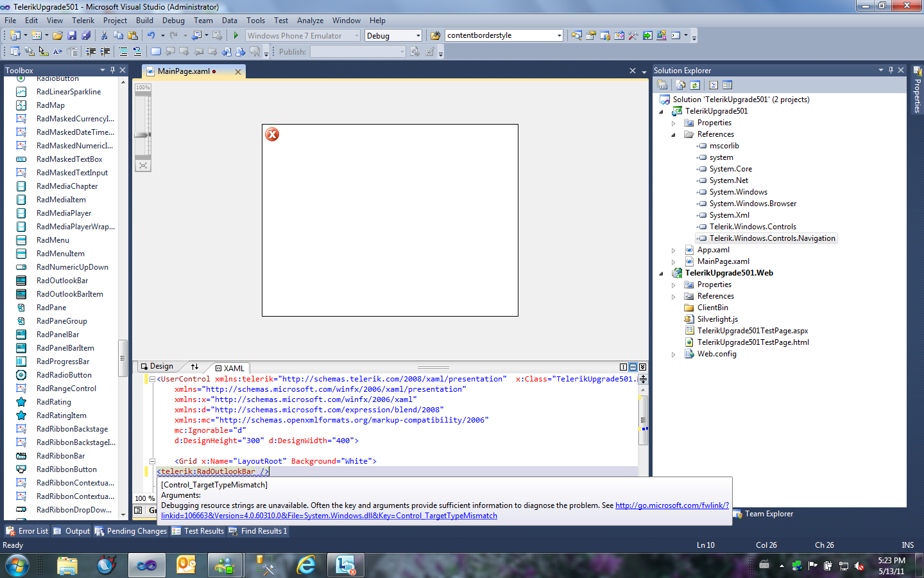The height and width of the screenshot is (578, 924).
Task: Collapse the References folder in TelerikUpgrade501
Action: click(x=673, y=135)
